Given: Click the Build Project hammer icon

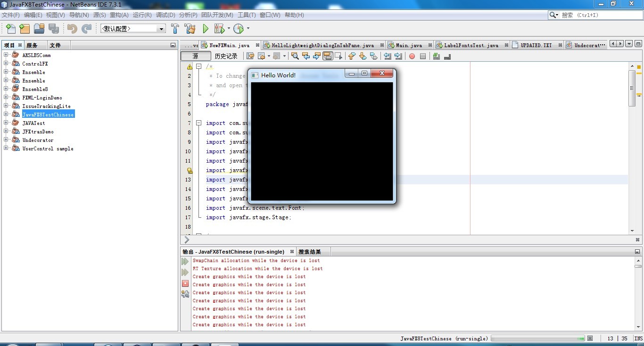Looking at the screenshot, I should pyautogui.click(x=175, y=29).
